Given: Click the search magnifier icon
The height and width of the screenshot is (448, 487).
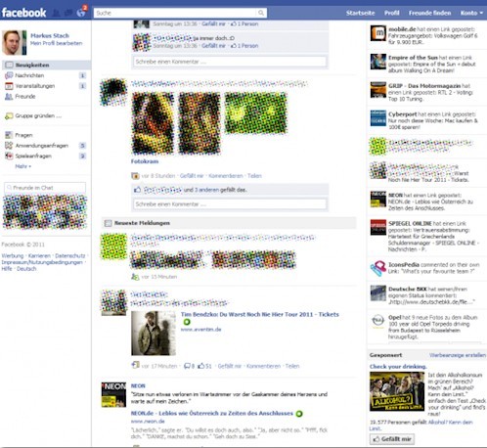Looking at the screenshot, I should point(261,13).
